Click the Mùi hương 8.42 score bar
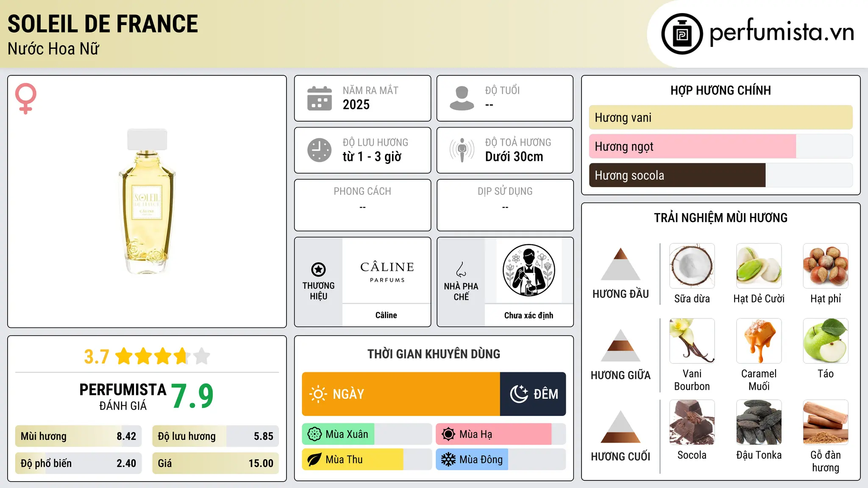The image size is (868, 488). pos(78,436)
